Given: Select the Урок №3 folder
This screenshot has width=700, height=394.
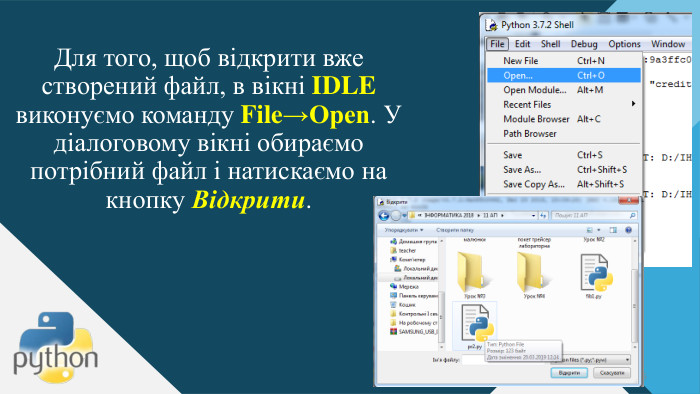Looking at the screenshot, I should coord(474,275).
